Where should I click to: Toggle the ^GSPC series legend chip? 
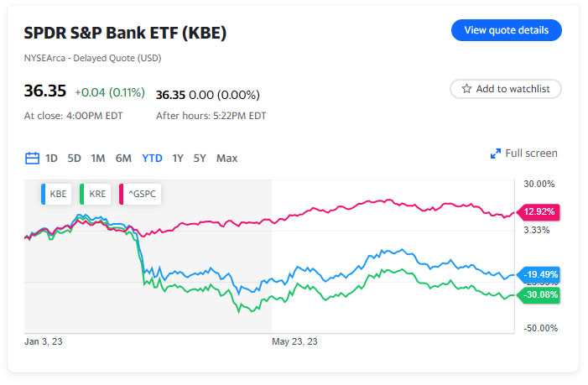click(139, 194)
